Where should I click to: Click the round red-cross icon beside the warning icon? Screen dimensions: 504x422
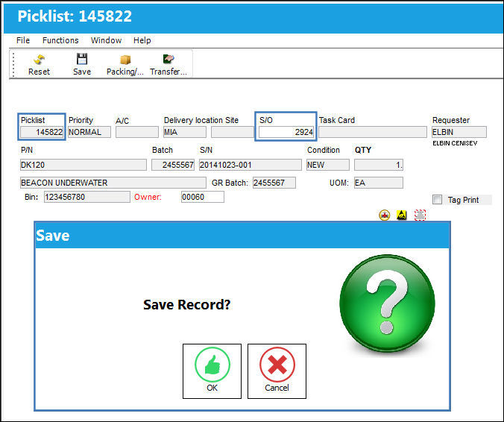click(x=385, y=215)
